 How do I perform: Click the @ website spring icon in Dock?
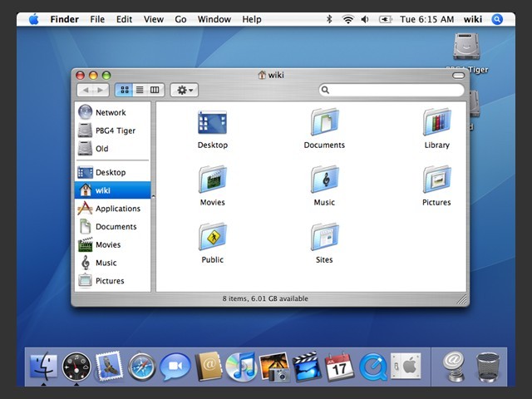point(454,367)
